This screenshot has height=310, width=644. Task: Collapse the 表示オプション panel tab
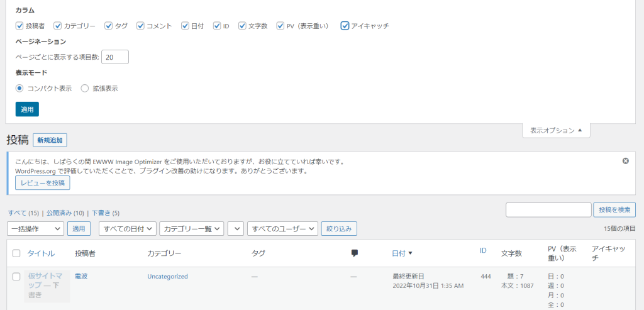pyautogui.click(x=556, y=131)
